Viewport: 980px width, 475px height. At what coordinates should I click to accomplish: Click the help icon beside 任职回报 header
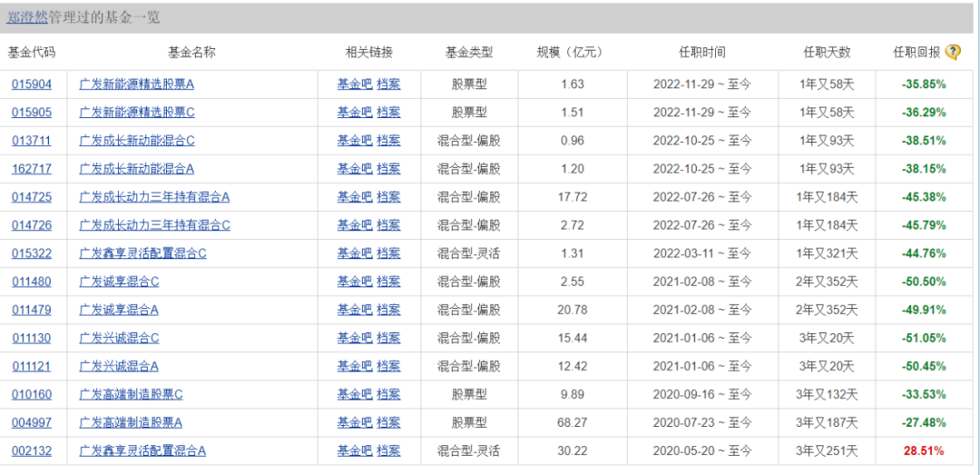(952, 53)
